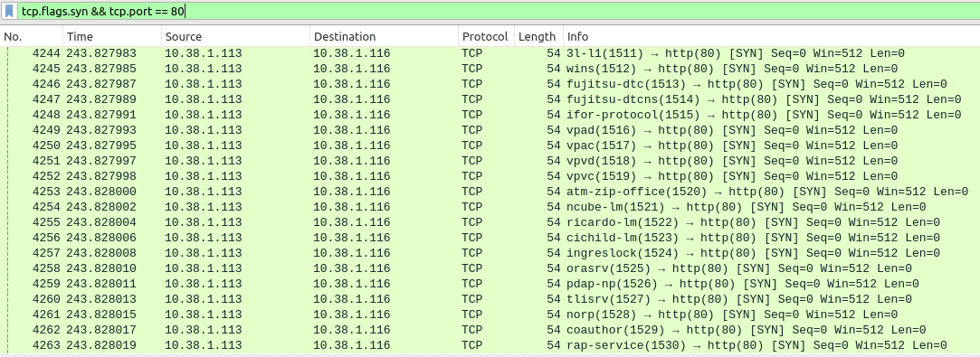Select the orasrv(1525) packet info

click(738, 268)
